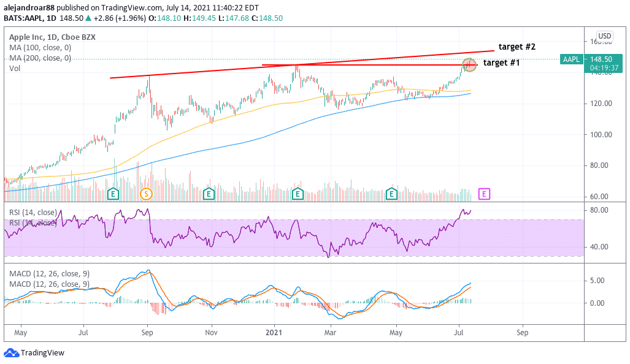Image resolution: width=630 pixels, height=364 pixels.
Task: Click the earnings marker near August 2020
Action: tap(113, 194)
